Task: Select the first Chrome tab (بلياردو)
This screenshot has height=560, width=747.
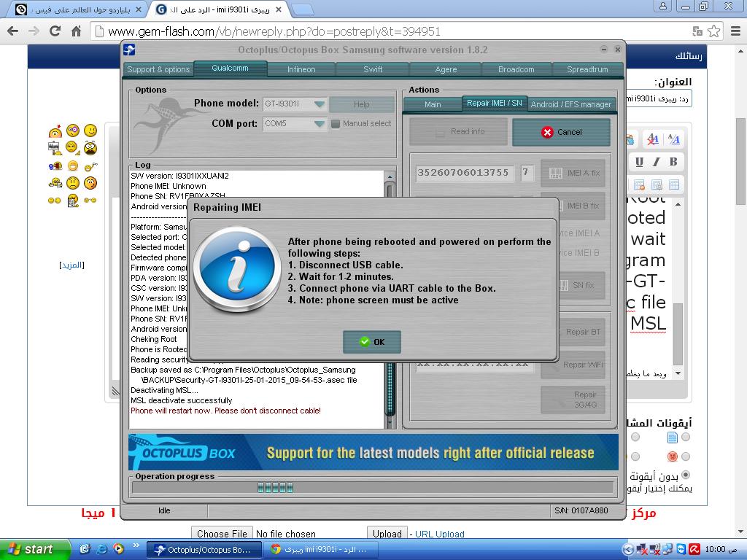Action: 79,9
